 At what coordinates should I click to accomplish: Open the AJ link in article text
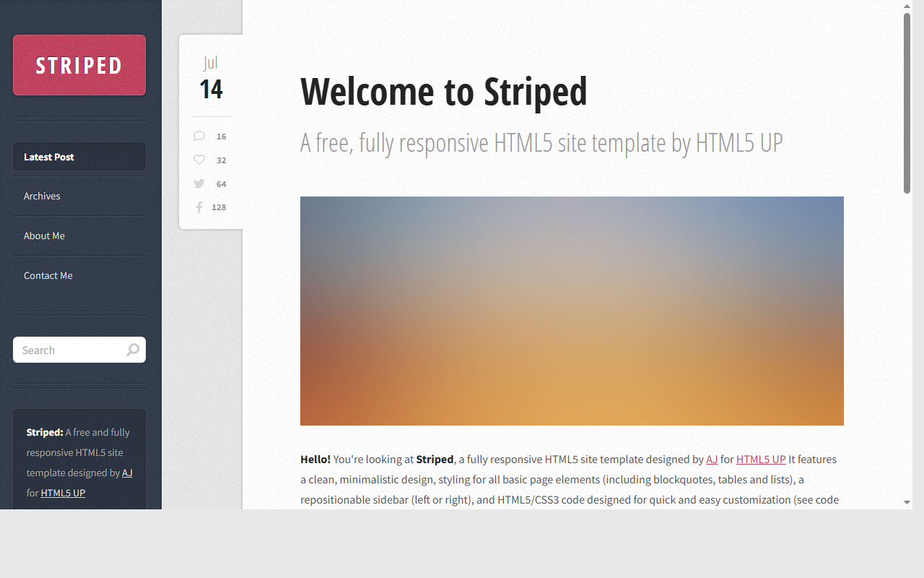(x=712, y=459)
